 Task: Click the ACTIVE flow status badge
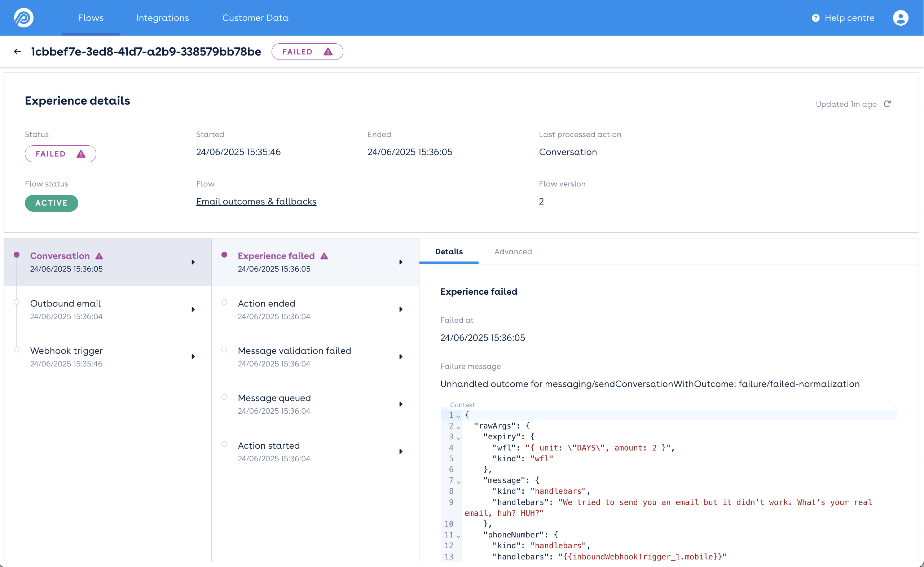pyautogui.click(x=51, y=203)
